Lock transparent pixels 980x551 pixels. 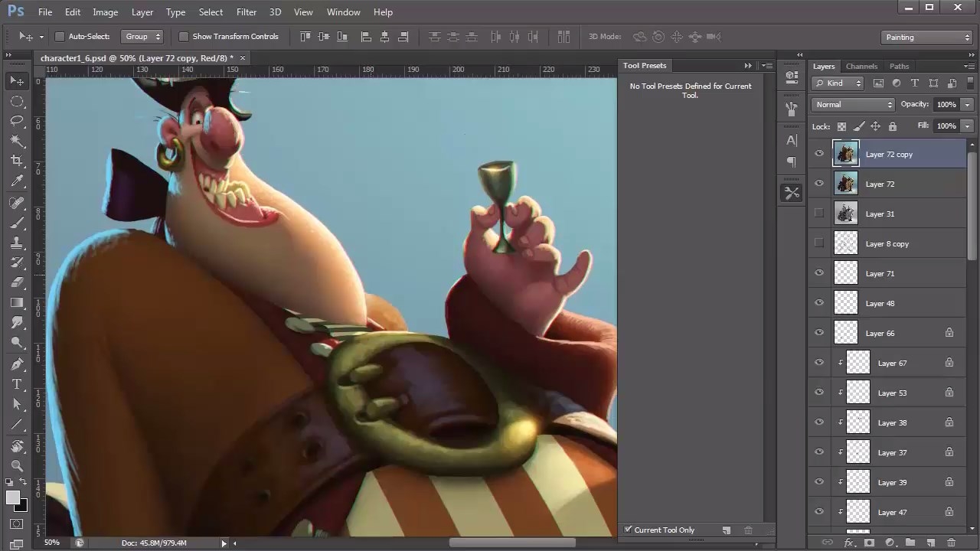coord(842,126)
